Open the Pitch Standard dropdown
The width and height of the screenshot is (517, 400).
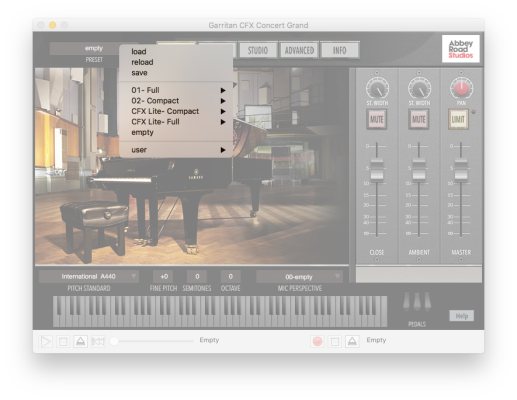(89, 276)
